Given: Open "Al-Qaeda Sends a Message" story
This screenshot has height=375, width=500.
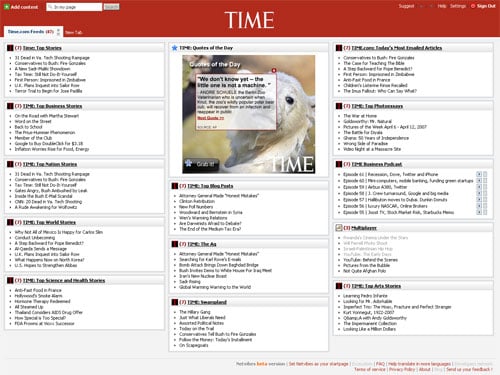Looking at the screenshot, I should [x=41, y=249].
